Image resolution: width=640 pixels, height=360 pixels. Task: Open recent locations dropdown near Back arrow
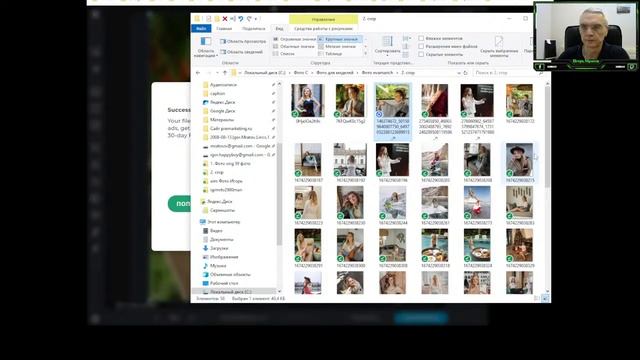click(x=217, y=73)
